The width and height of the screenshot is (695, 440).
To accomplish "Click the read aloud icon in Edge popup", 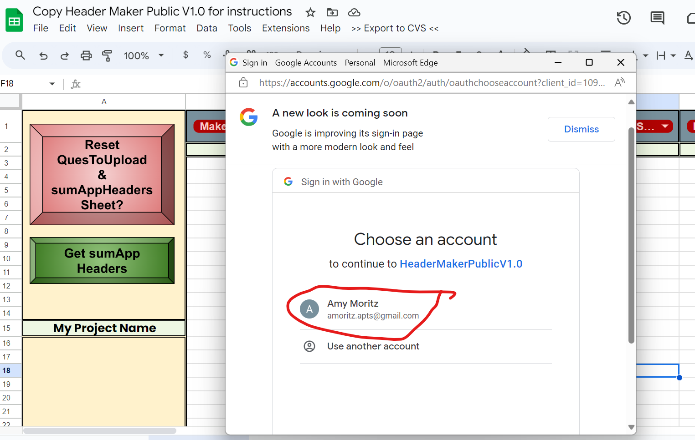I will (620, 82).
